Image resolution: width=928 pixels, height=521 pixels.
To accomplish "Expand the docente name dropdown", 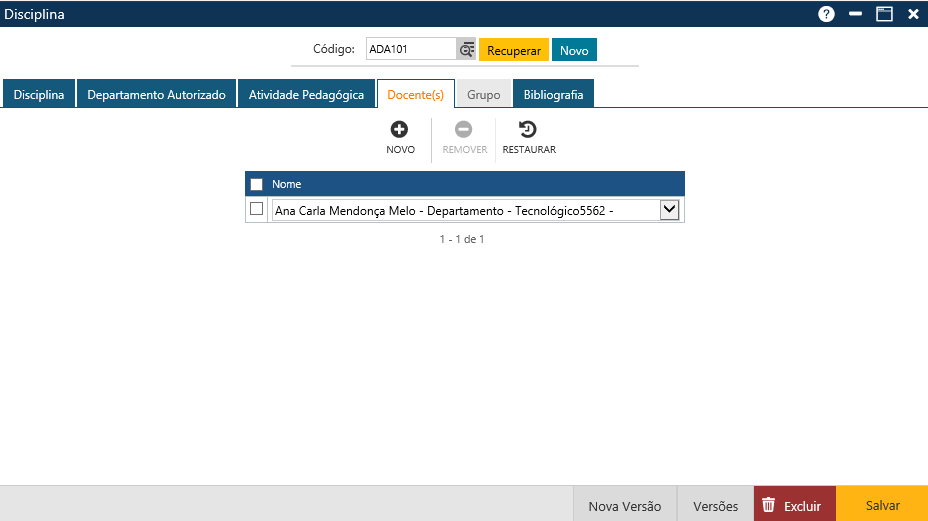I will [670, 209].
